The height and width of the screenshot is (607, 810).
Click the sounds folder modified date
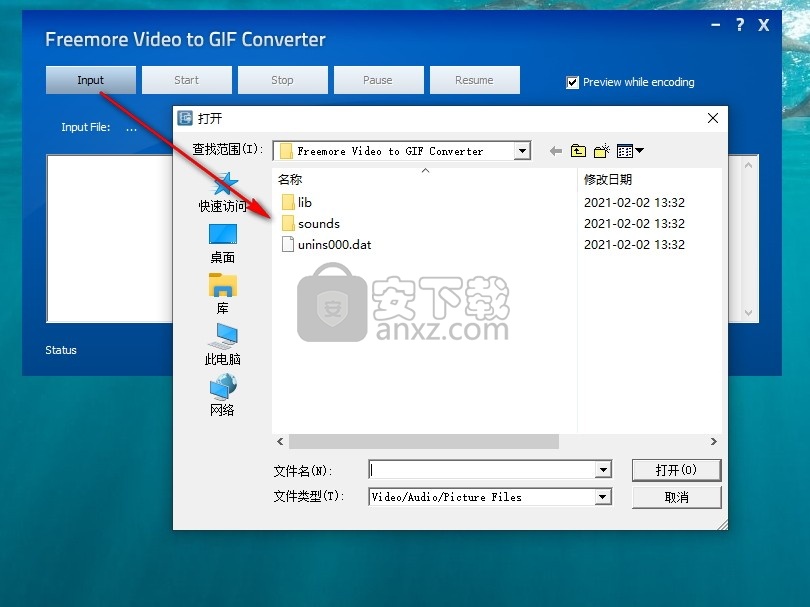(x=634, y=224)
